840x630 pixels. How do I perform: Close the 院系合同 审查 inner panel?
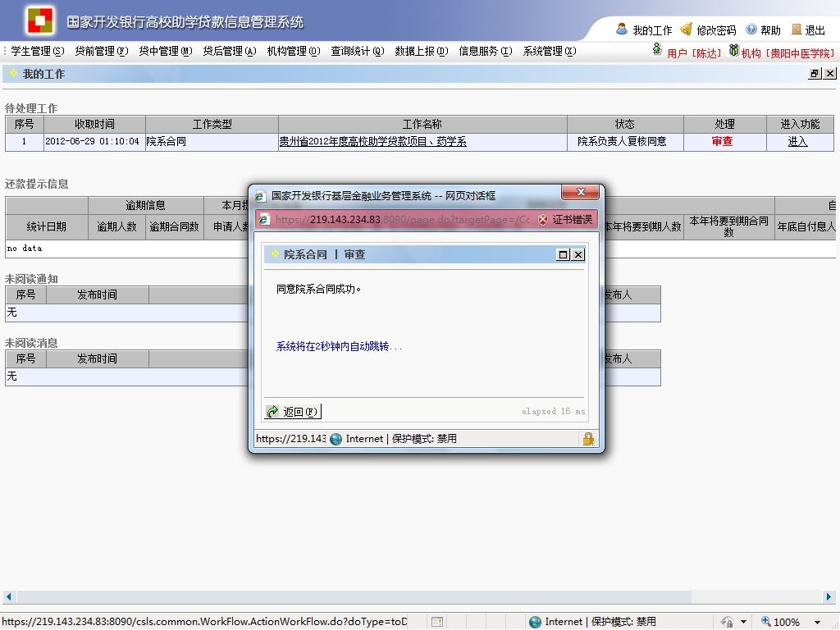point(578,254)
